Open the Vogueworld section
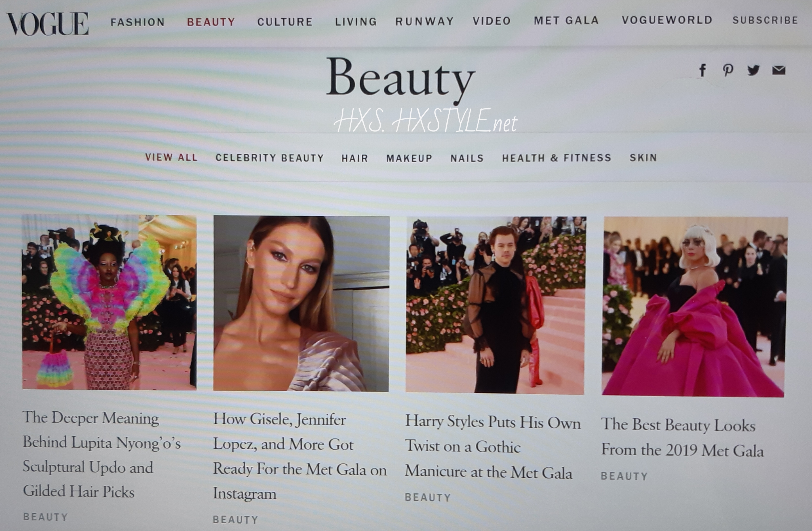812x531 pixels. tap(667, 20)
